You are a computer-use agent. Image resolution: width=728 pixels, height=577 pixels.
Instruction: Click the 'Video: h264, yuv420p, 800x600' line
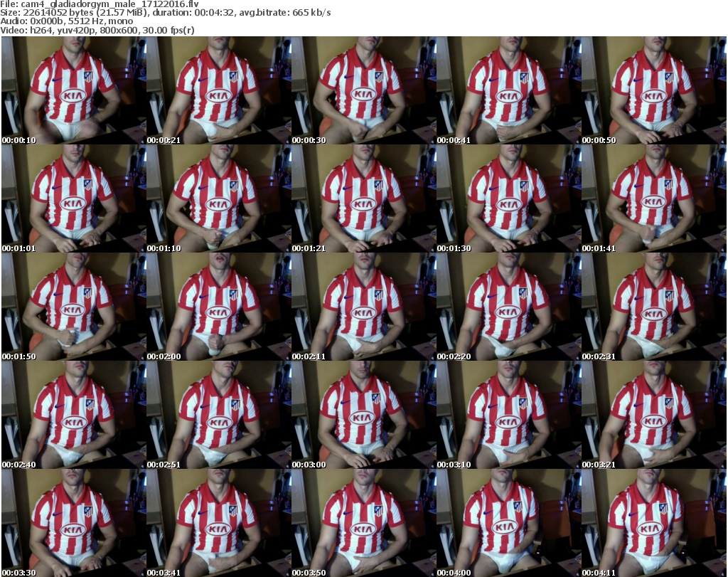coord(97,31)
